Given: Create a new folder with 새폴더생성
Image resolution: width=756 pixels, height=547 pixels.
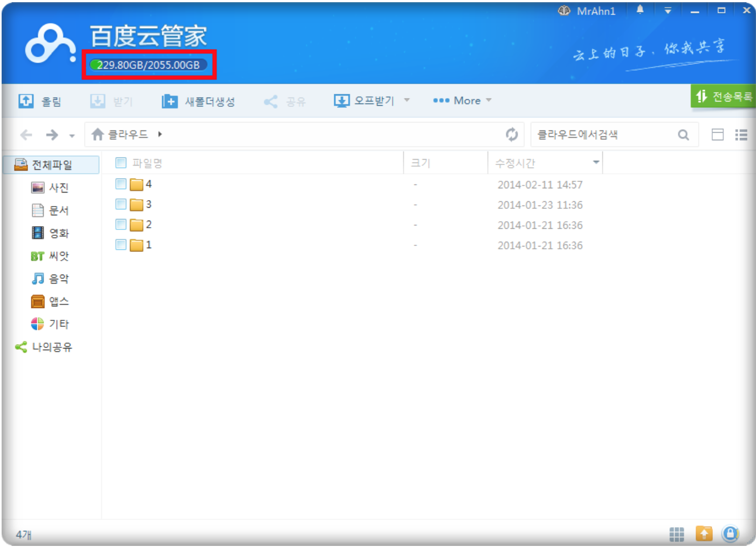Looking at the screenshot, I should pyautogui.click(x=198, y=101).
